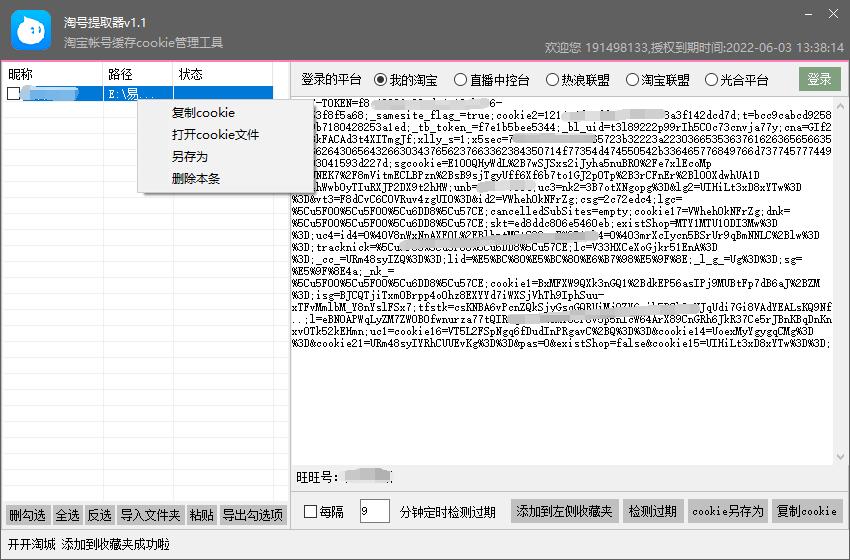Click the 登录的平台 label
The height and width of the screenshot is (560, 850).
[331, 80]
